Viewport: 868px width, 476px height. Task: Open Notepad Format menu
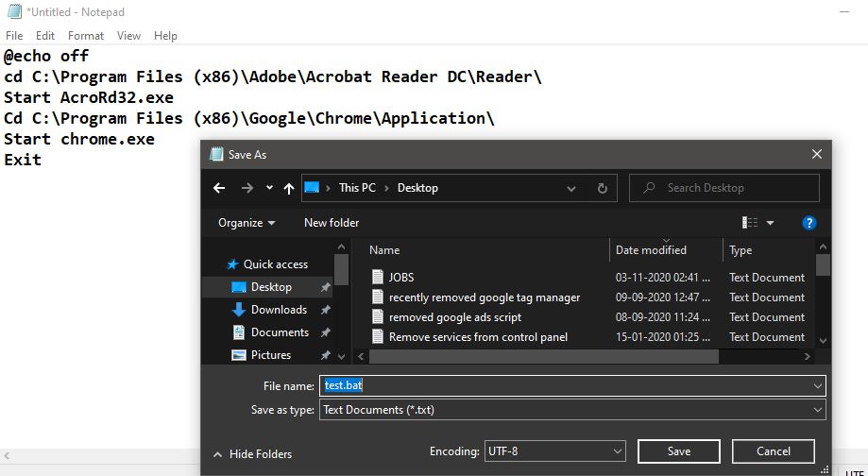pyautogui.click(x=86, y=36)
